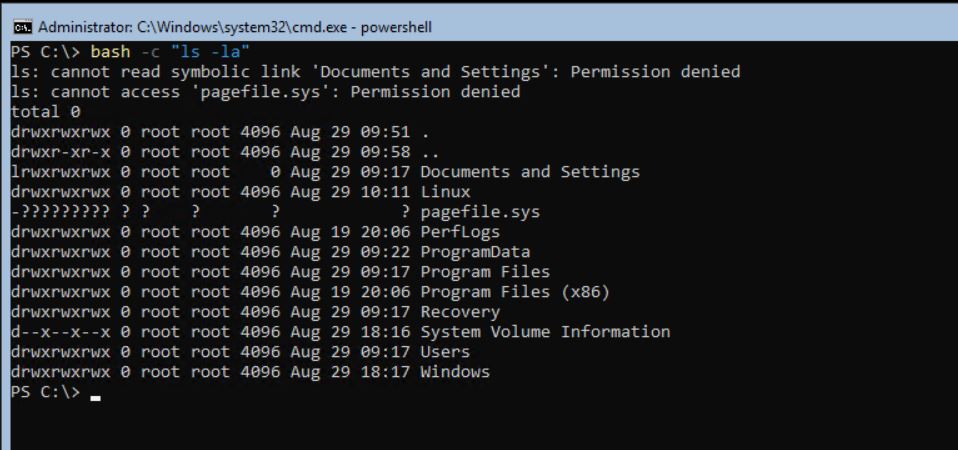Click the 'pagefile.sys' listing entry

(480, 212)
